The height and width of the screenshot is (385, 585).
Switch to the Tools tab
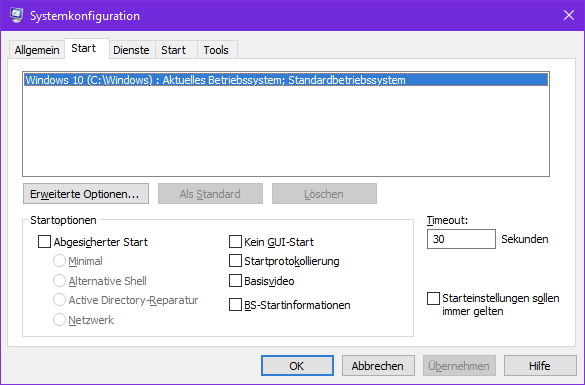216,50
